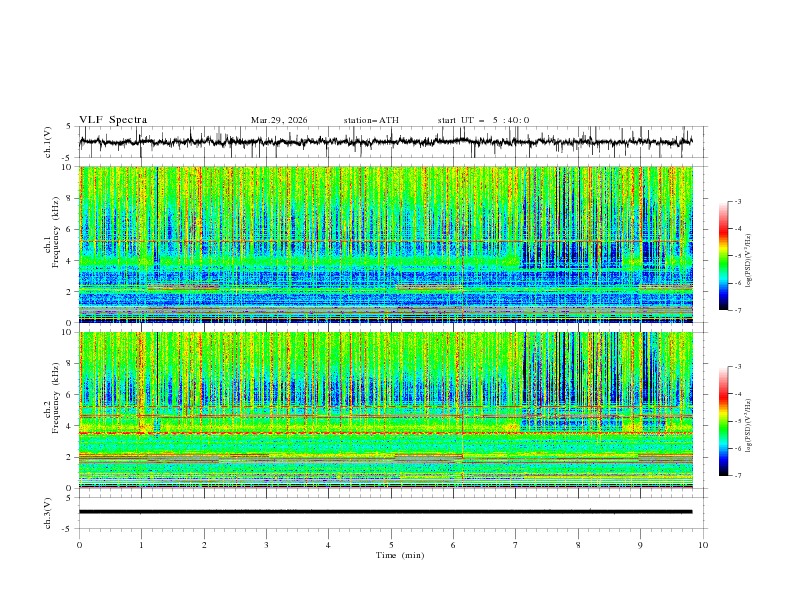Click the ch.1 'Frequency (kHz)' axis label
The width and height of the screenshot is (792, 612).
click(x=56, y=233)
